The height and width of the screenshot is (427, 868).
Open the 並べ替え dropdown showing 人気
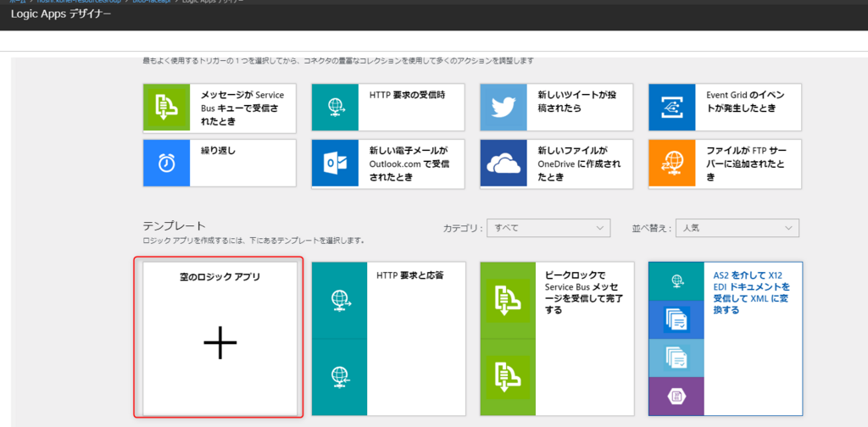pos(737,228)
